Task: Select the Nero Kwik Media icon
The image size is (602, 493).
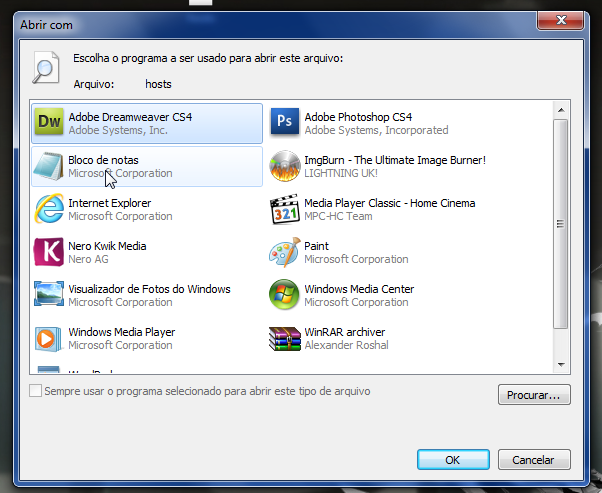Action: (x=49, y=252)
